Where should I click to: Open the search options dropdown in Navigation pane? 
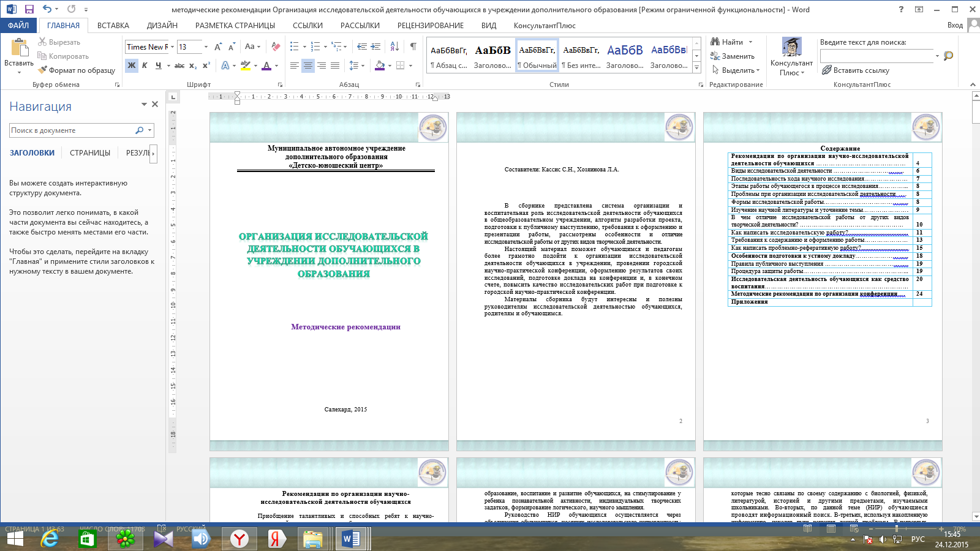click(149, 130)
